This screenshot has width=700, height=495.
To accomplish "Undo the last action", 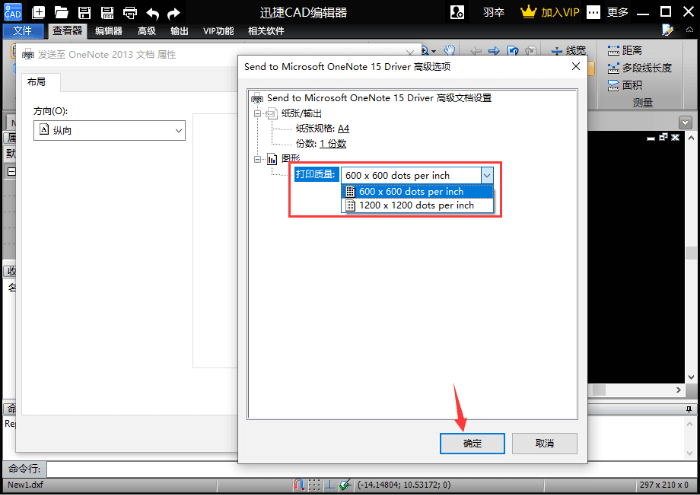I will [153, 13].
